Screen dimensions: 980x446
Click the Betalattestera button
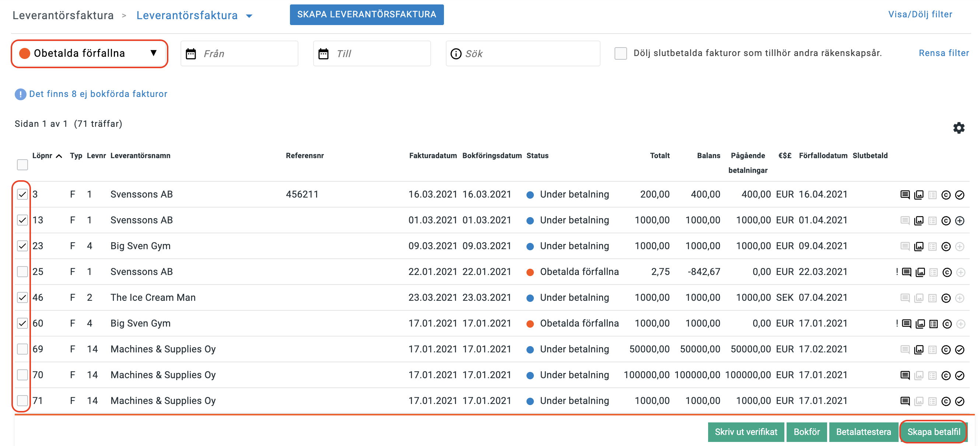click(863, 432)
